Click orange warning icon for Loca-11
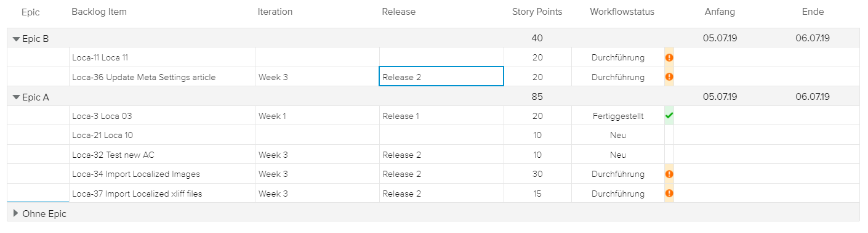This screenshot has height=233, width=868. coord(669,57)
